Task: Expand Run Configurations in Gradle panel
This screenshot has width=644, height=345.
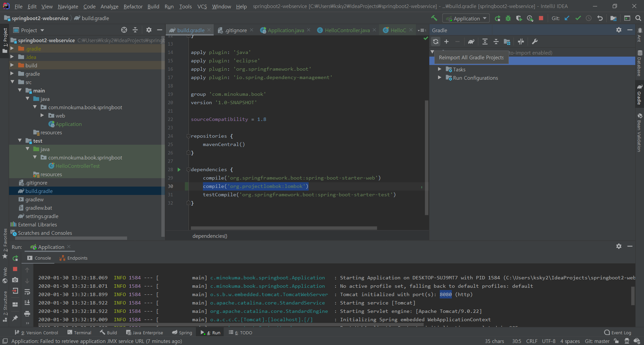Action: click(439, 77)
